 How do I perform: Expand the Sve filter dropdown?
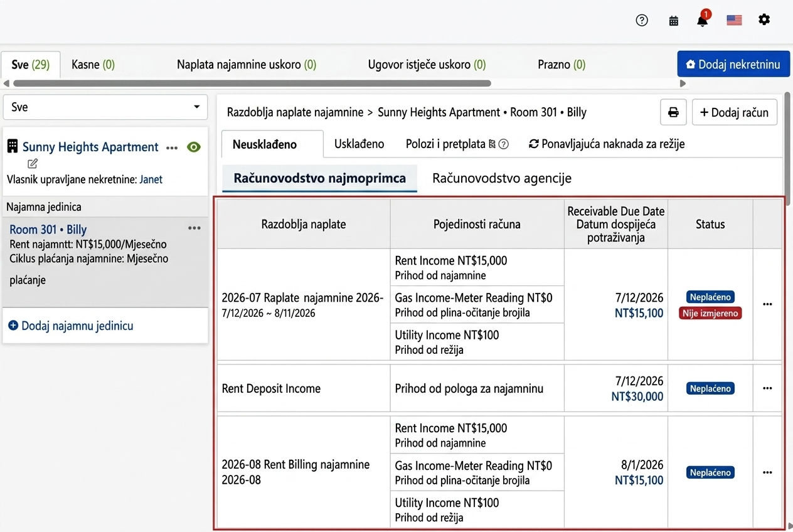(105, 107)
